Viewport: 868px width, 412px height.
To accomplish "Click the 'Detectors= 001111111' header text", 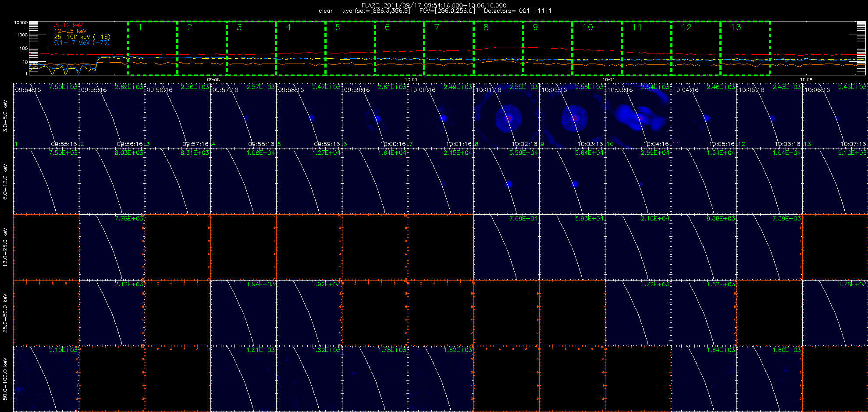I will pyautogui.click(x=518, y=11).
